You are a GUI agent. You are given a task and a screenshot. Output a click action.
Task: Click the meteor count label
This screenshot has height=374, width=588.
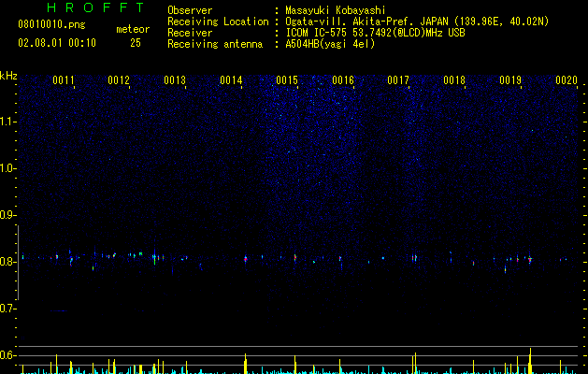[133, 29]
